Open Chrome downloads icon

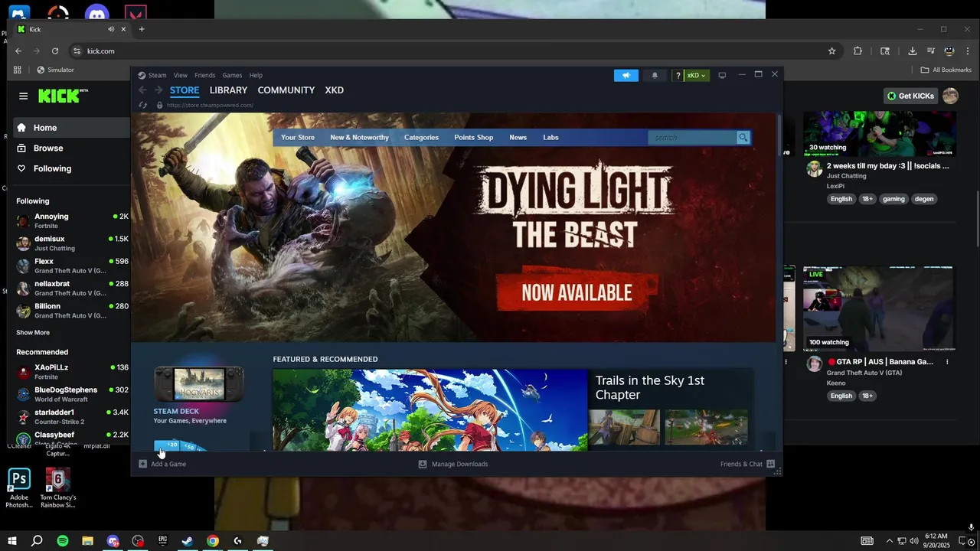tap(912, 51)
